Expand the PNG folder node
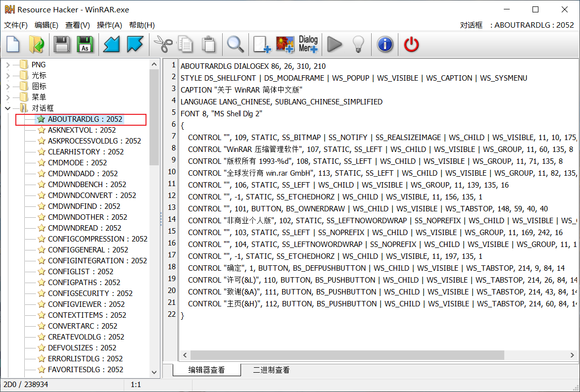The width and height of the screenshot is (580, 392). (x=8, y=64)
